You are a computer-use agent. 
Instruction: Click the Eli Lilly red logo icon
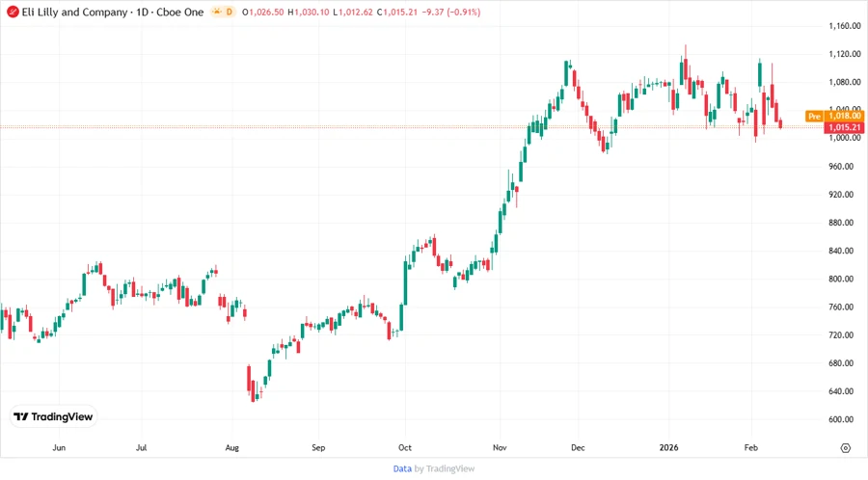pyautogui.click(x=13, y=12)
